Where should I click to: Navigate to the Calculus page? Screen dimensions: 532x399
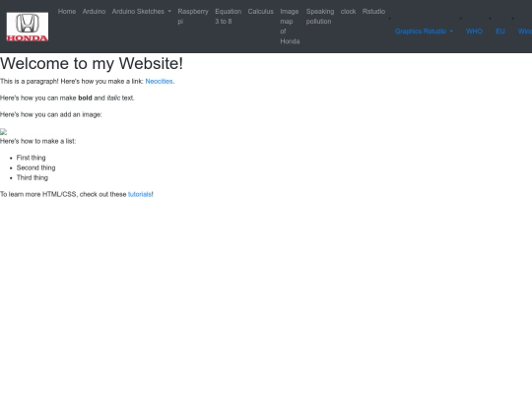coord(260,12)
